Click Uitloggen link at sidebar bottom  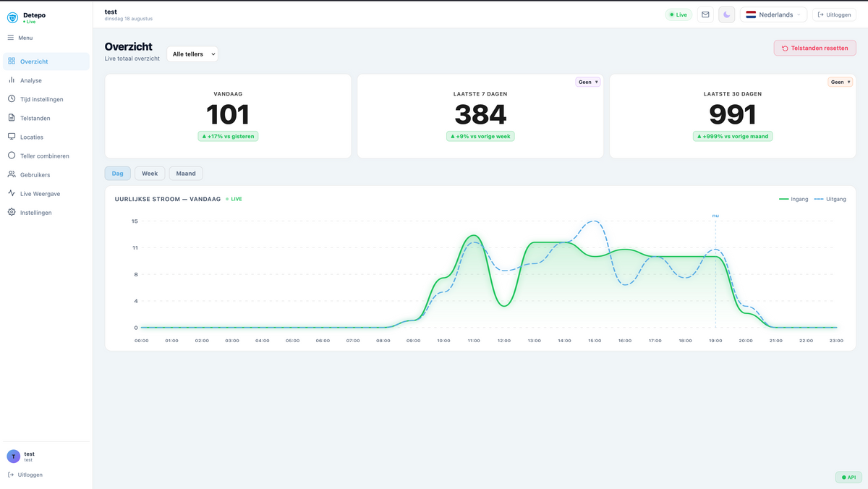point(25,475)
